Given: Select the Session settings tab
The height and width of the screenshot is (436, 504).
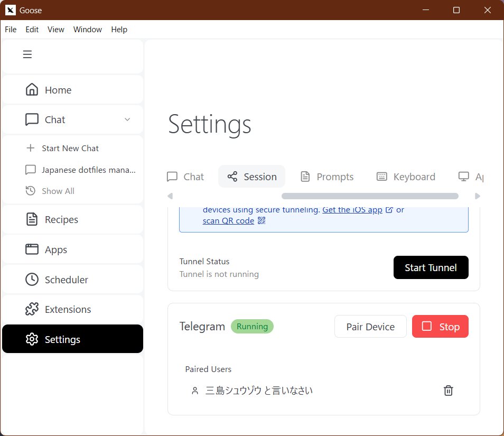Looking at the screenshot, I should 251,177.
